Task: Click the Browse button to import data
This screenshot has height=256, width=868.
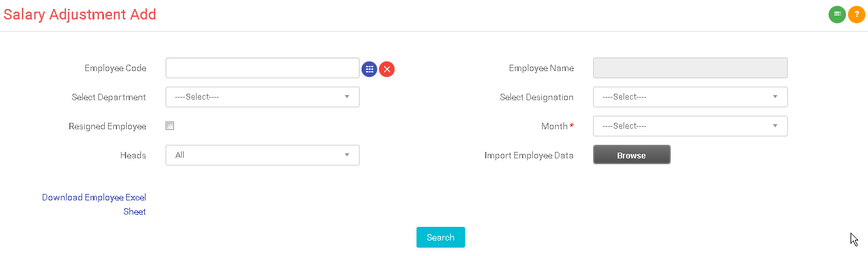Action: click(x=631, y=155)
